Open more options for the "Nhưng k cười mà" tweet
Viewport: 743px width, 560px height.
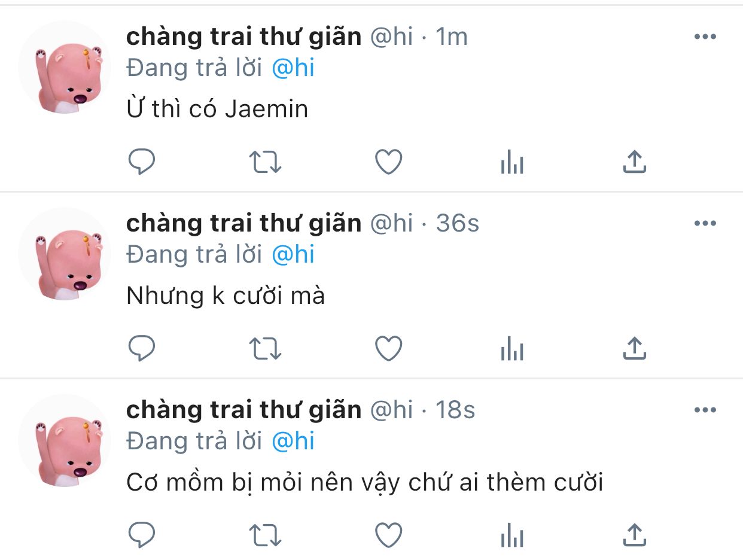tap(705, 224)
